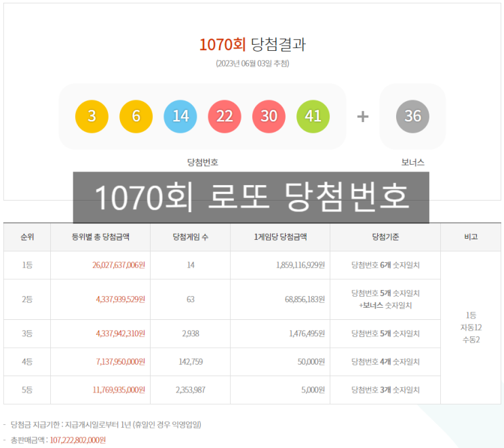Click '당첨번호 6개 숫자일치' criteria cell
504x448 pixels.
click(385, 265)
